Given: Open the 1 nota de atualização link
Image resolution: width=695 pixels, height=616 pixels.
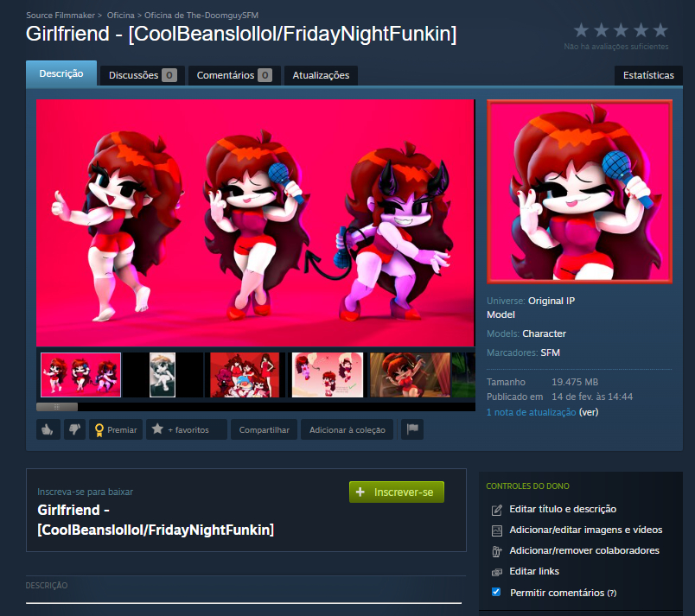Looking at the screenshot, I should (531, 412).
